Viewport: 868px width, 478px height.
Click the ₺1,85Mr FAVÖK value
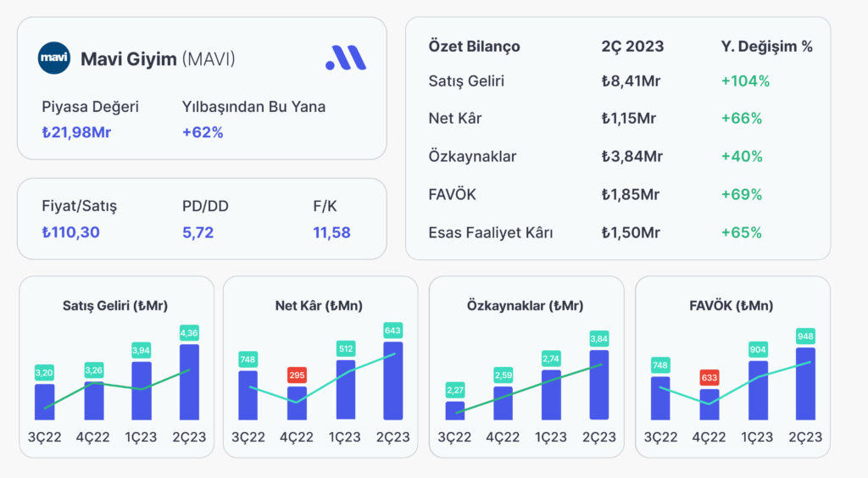(x=631, y=195)
